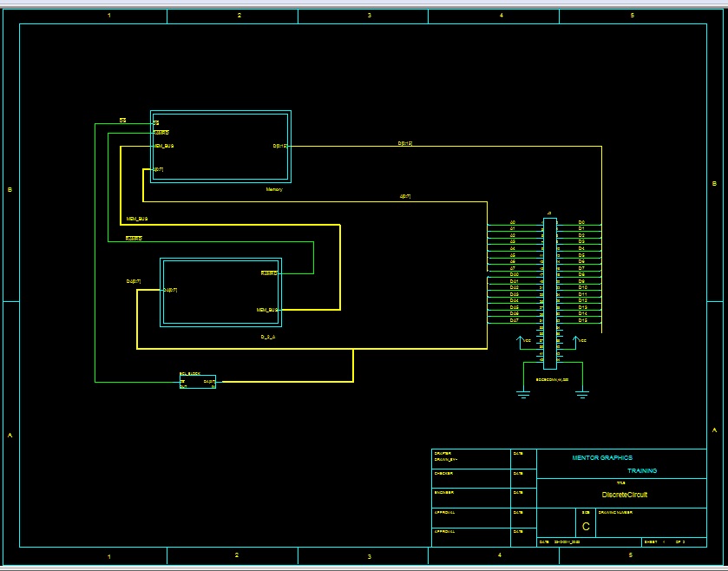Click 'MENTOR GRAPHICS' in the title block
728x571 pixels.
[602, 457]
